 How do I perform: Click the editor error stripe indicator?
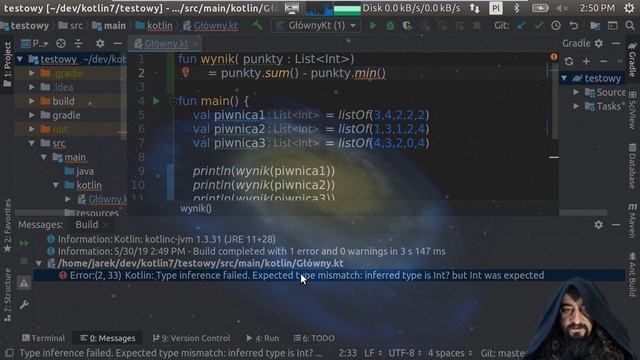coord(553,57)
